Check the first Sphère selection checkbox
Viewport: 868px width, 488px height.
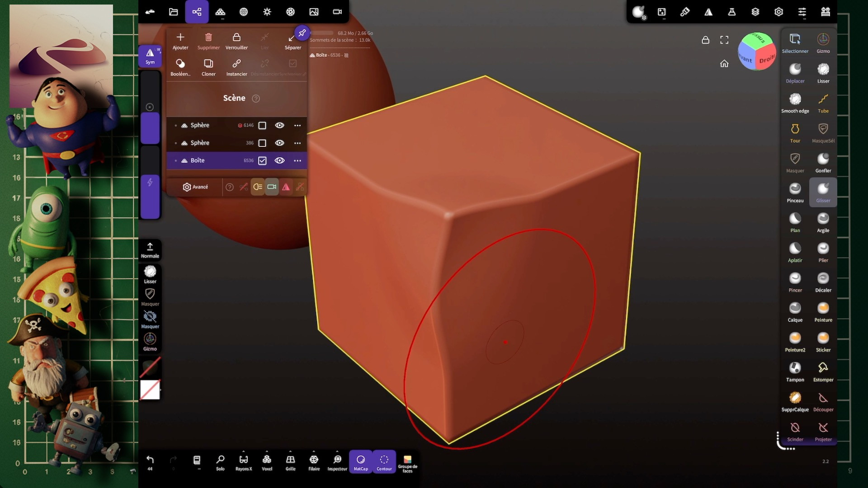[262, 126]
